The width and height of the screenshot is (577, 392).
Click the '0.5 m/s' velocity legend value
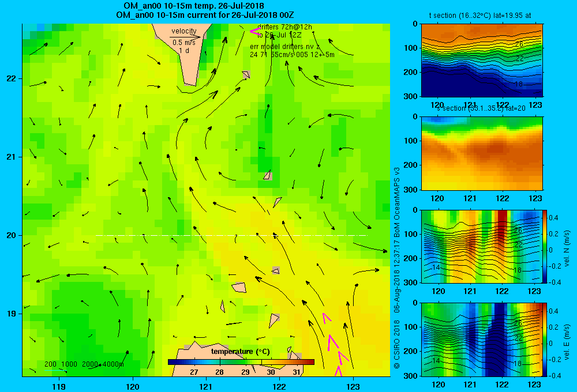[184, 43]
